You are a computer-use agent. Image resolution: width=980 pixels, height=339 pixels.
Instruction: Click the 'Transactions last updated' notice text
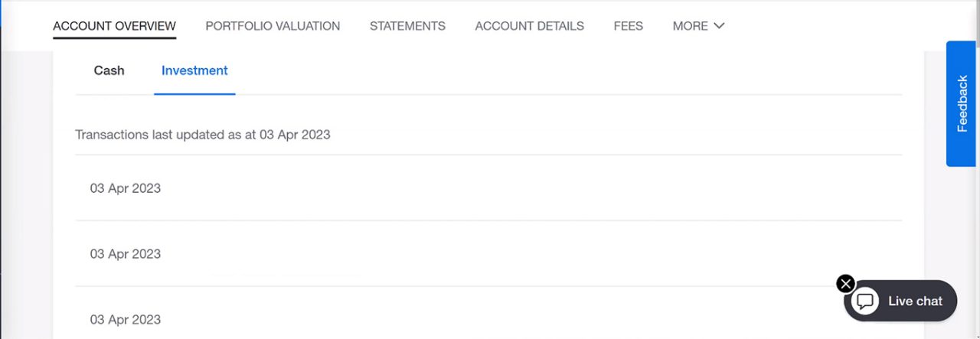(203, 135)
